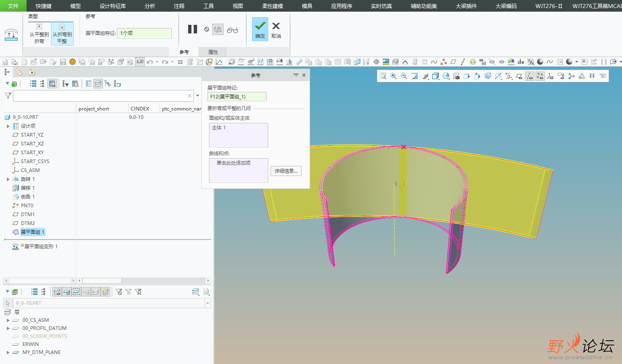Expand the 00_CS_ASM layer
The image size is (622, 364).
[x=8, y=320]
